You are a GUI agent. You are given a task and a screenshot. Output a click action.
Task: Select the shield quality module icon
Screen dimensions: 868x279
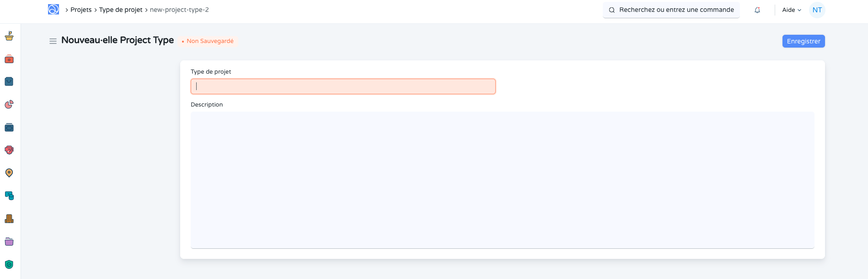pyautogui.click(x=9, y=264)
